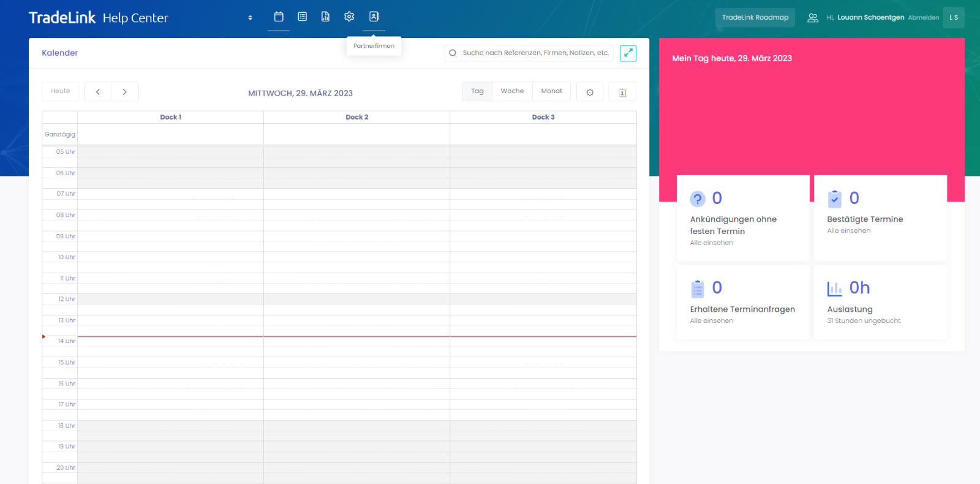Open the calendar view icon in top navigation
The image size is (980, 484).
[x=279, y=17]
